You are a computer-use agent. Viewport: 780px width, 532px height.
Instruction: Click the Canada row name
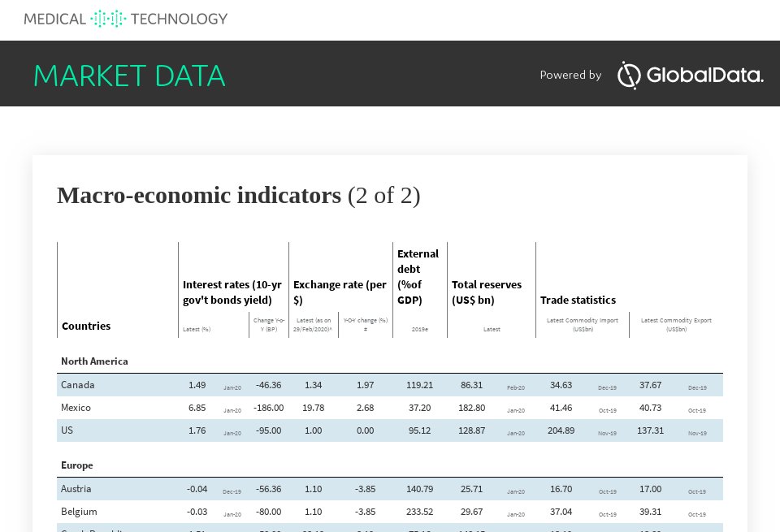point(78,385)
